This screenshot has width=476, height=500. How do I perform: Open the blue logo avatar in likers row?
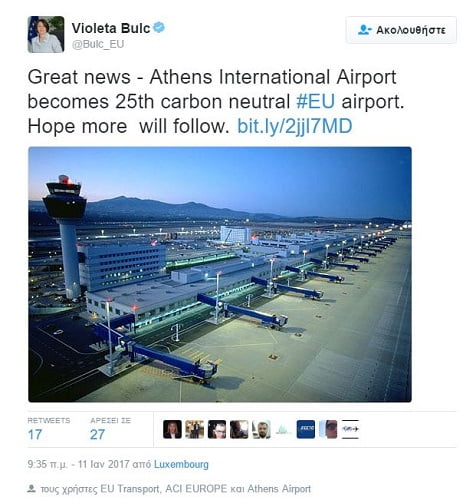click(x=306, y=429)
